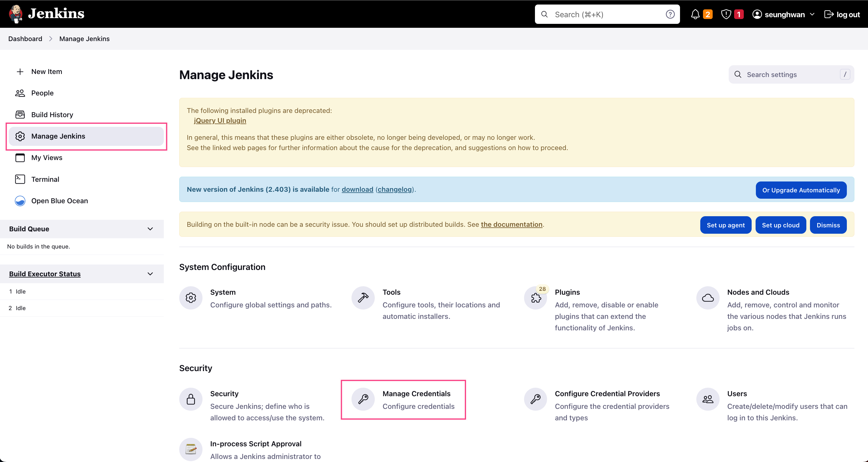Select Open Blue Ocean
The image size is (868, 462).
(x=59, y=201)
